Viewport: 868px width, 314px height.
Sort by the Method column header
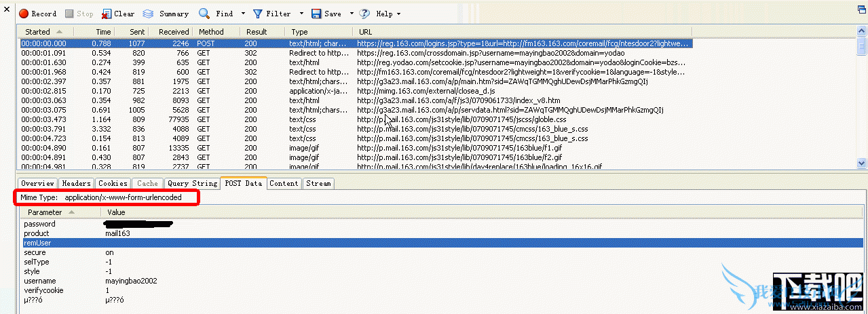coord(217,32)
